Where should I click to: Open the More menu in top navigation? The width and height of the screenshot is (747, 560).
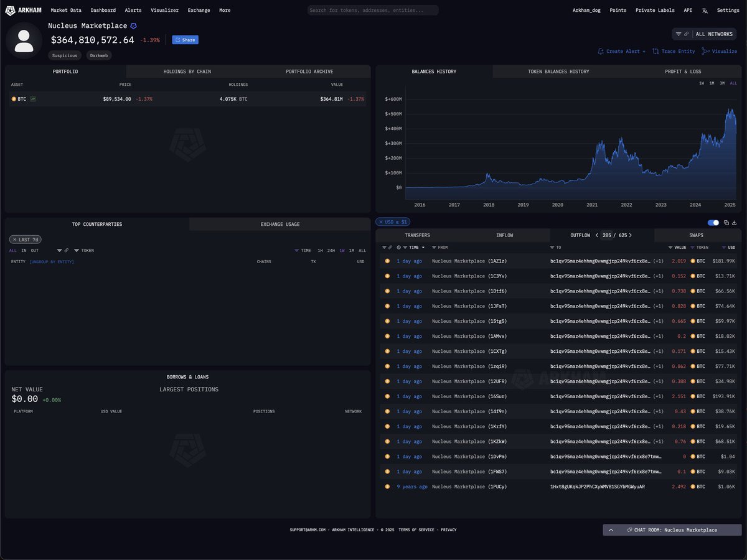coord(225,11)
